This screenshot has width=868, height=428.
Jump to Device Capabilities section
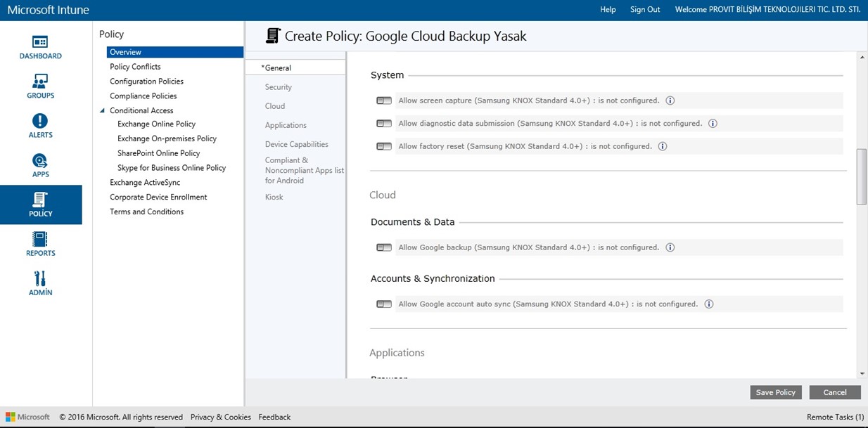point(297,144)
